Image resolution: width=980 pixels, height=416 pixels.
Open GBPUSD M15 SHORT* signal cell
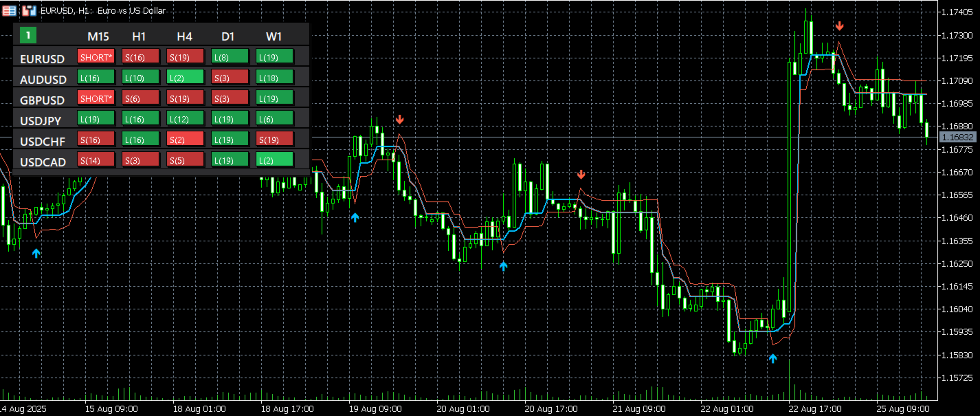pos(96,98)
